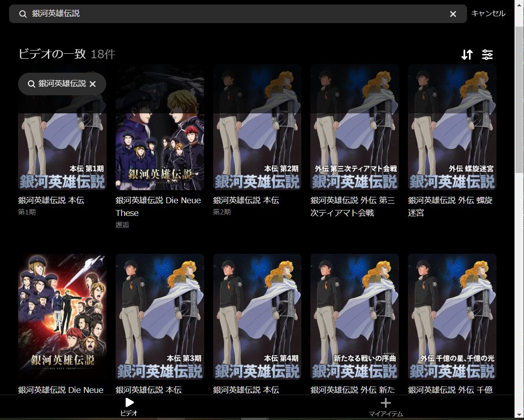Clear the search text via the X icon
Screen dimensions: 524x420
(x=453, y=14)
